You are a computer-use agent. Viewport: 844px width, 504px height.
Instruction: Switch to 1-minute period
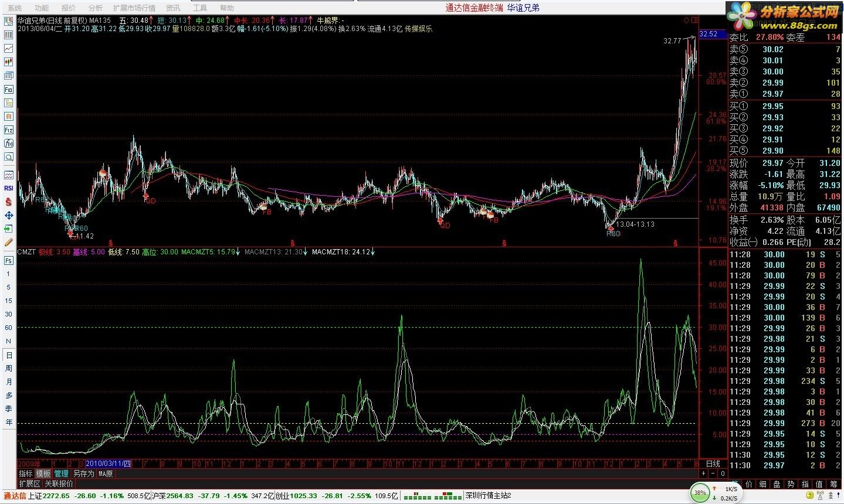point(9,274)
